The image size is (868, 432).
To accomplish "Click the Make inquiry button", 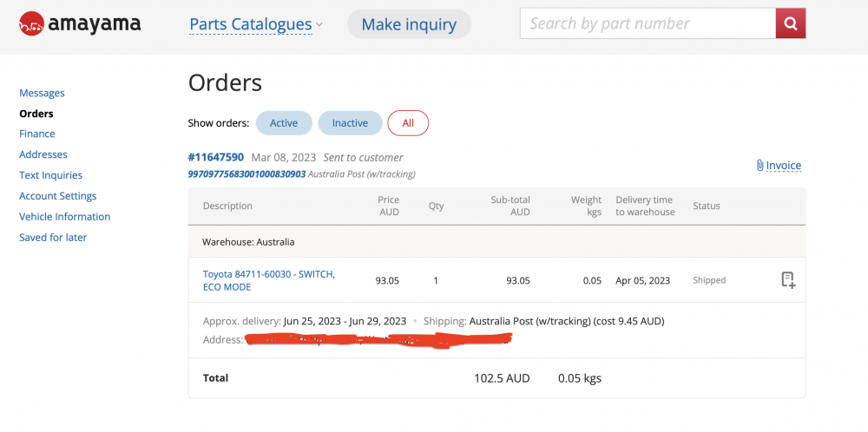I will click(409, 24).
